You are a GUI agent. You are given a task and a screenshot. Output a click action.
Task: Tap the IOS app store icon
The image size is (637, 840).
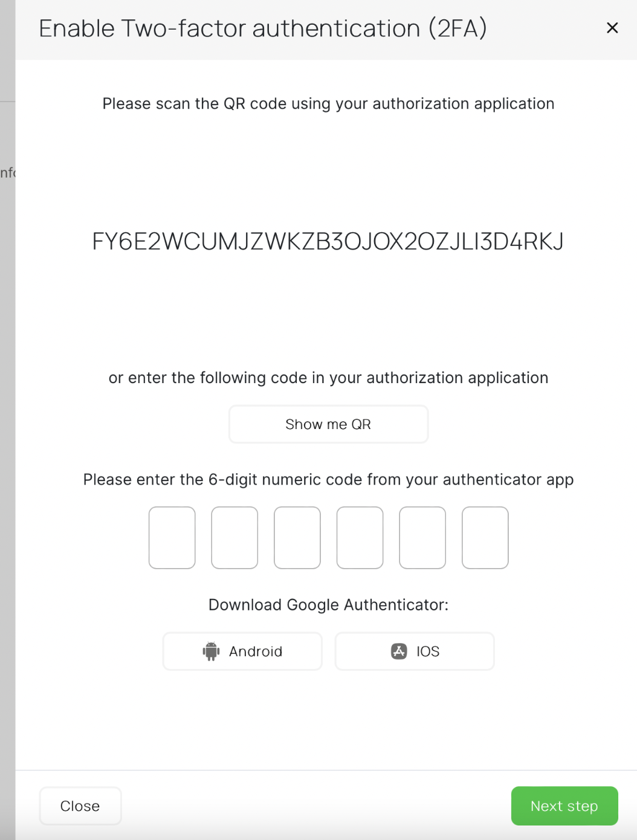399,651
